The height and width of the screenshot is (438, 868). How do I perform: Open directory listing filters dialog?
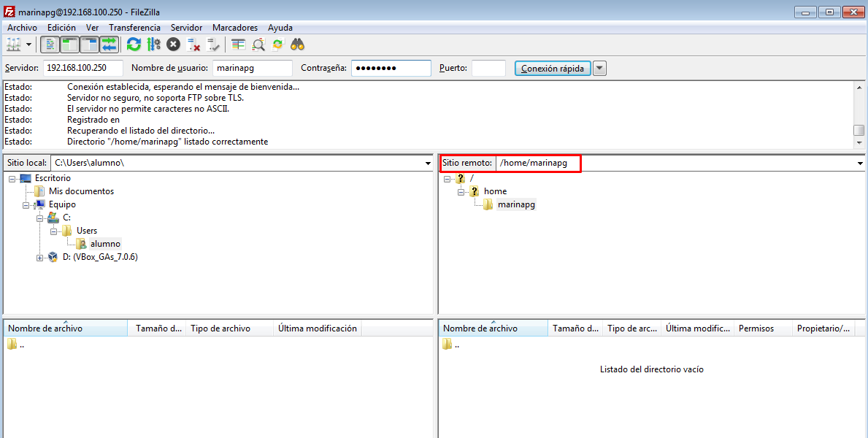click(x=239, y=45)
